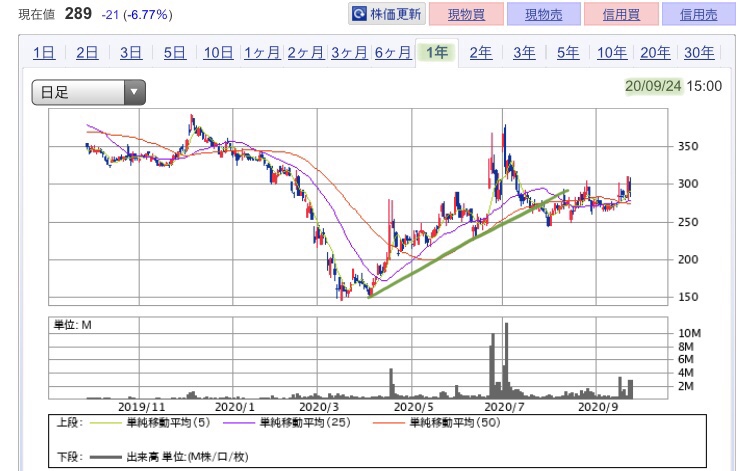
Task: Click the dropdown arrow beside 日足
Action: pyautogui.click(x=134, y=92)
